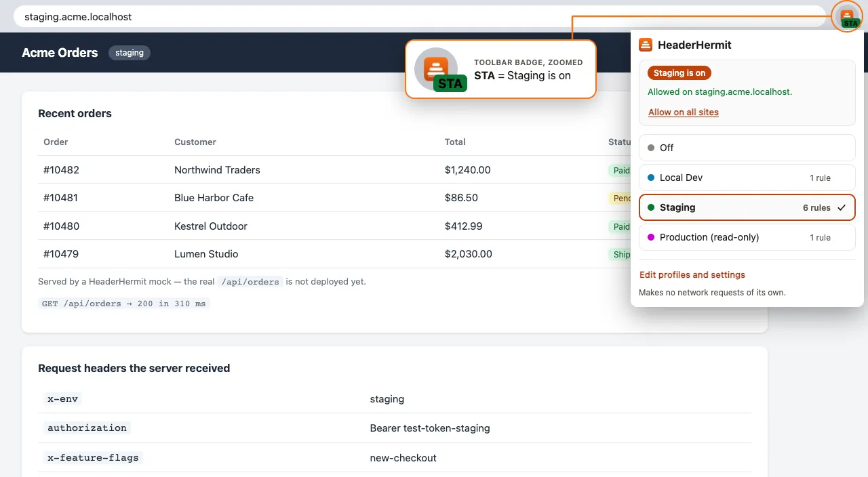Click the Total column header

pos(455,142)
